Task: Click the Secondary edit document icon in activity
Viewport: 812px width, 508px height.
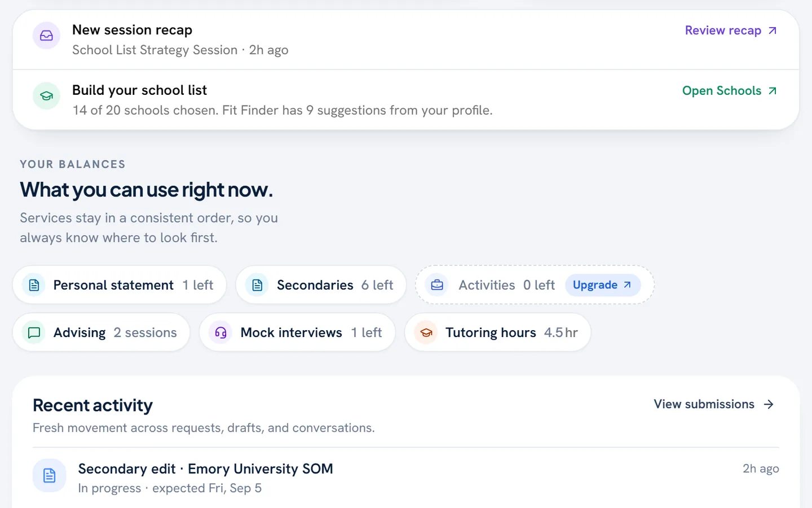Action: (50, 475)
